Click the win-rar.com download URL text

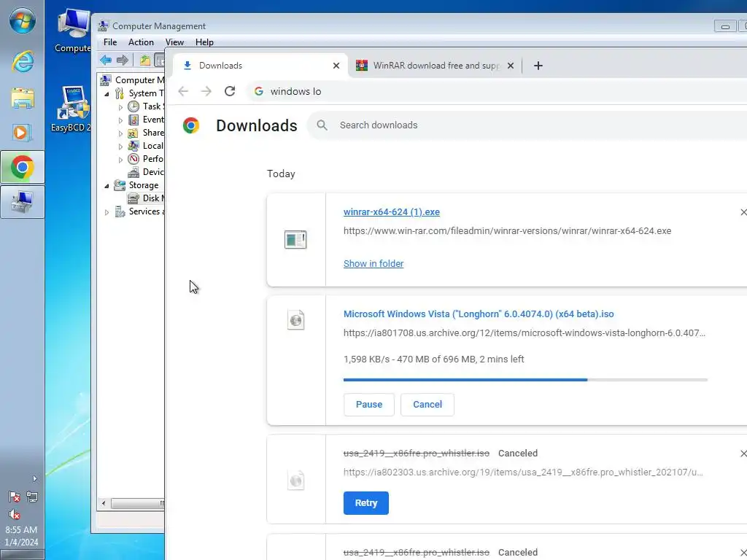click(x=508, y=231)
